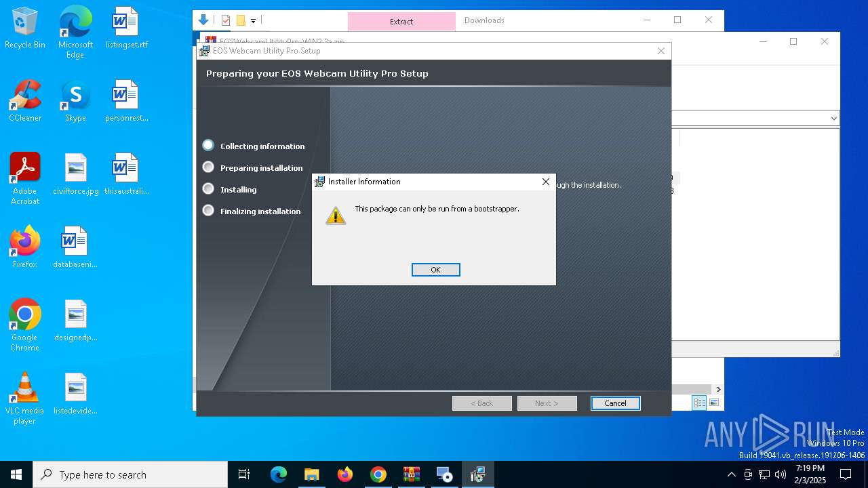The image size is (868, 488).
Task: Click the Properties checkmark icon in Explorer
Action: coord(226,20)
